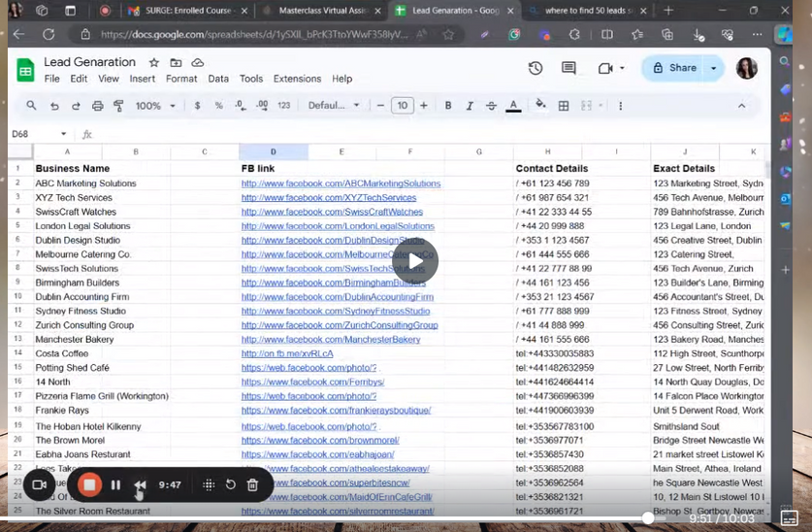812x532 pixels.
Task: Open a new browser tab
Action: [x=668, y=11]
